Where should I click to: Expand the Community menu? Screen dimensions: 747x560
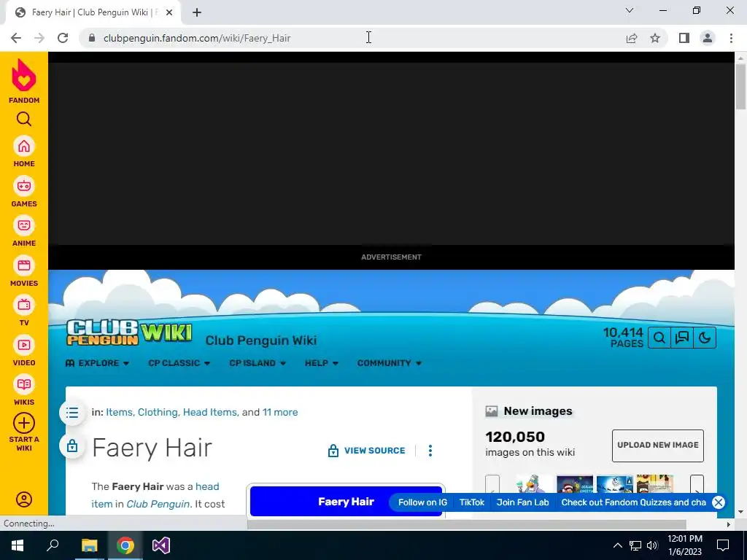pos(390,363)
